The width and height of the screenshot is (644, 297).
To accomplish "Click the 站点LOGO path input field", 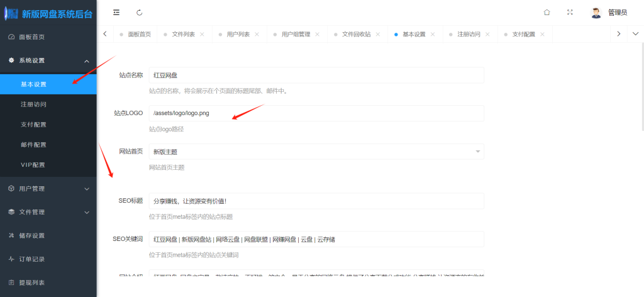I will (316, 113).
